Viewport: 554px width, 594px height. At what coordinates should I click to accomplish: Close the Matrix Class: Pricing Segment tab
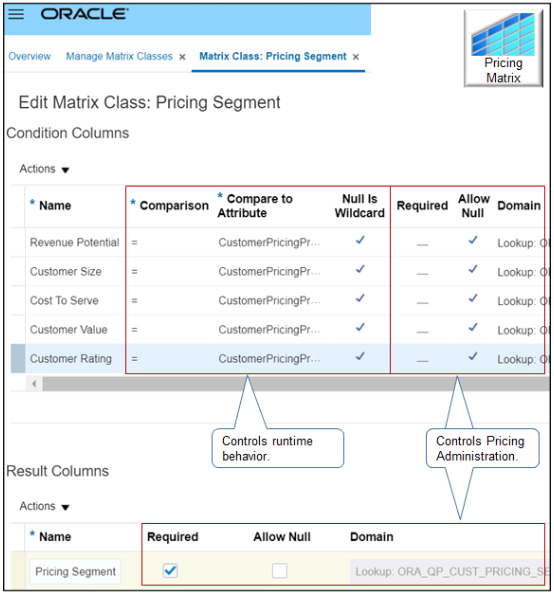(x=355, y=57)
